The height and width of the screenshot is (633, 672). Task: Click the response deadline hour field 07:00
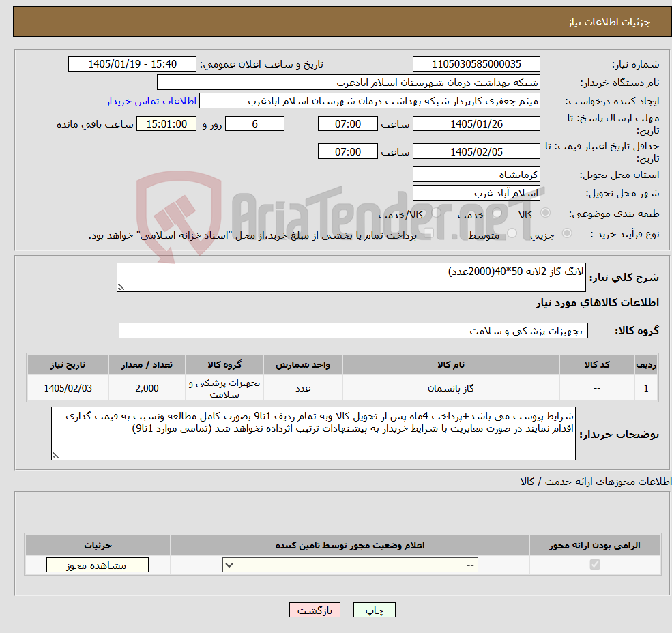(347, 124)
